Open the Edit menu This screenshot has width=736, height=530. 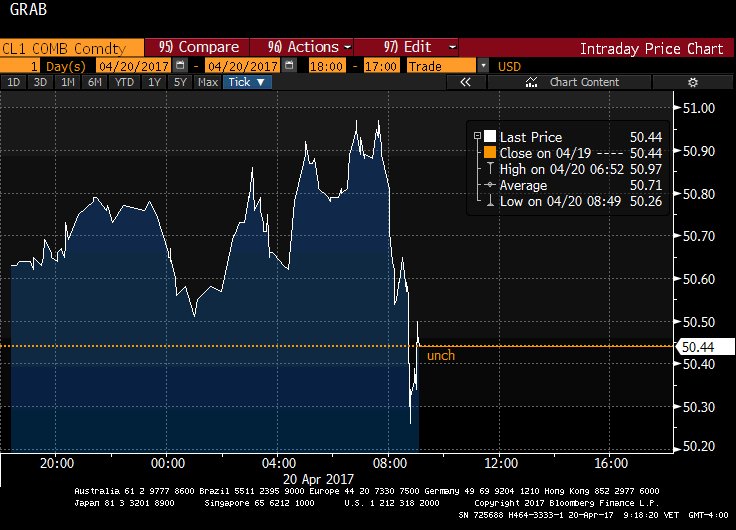click(x=420, y=47)
